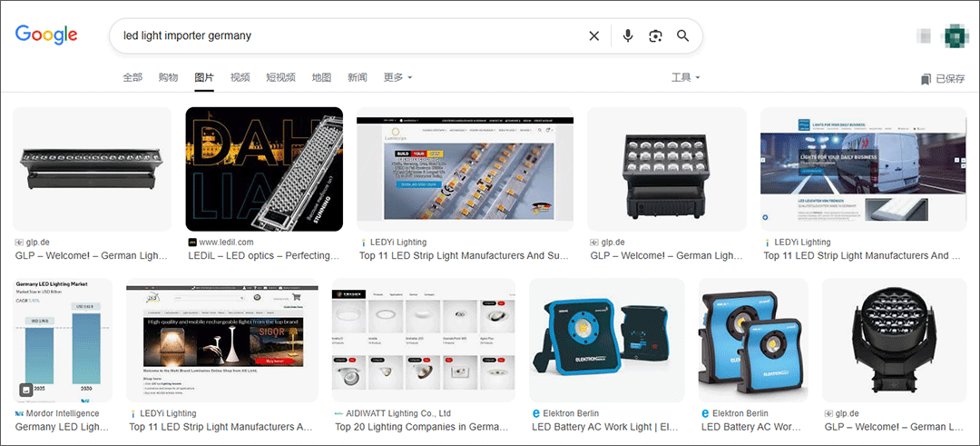
Task: Switch to the 地图 tab
Action: (321, 77)
